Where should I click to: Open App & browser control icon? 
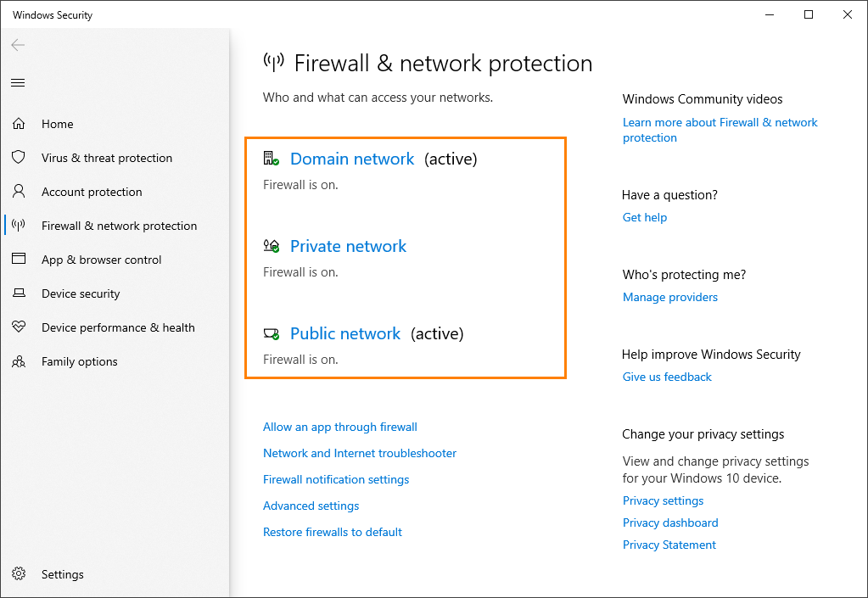19,260
